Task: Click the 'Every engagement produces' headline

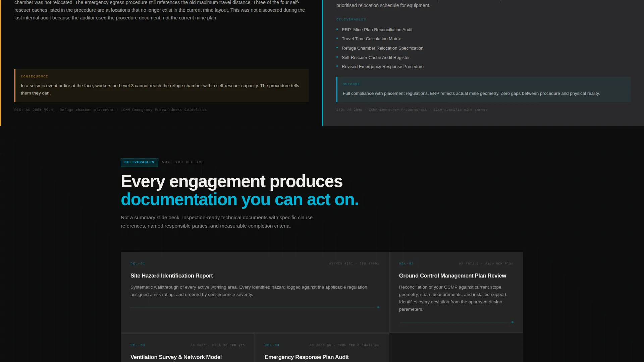Action: pos(231,181)
